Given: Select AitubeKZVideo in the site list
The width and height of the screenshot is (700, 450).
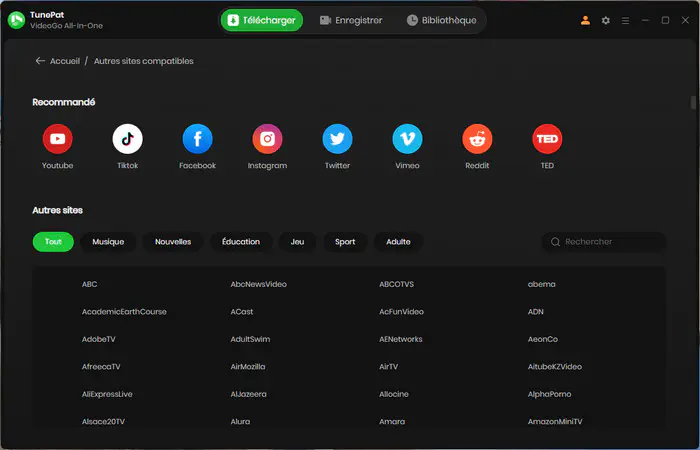Looking at the screenshot, I should (555, 367).
